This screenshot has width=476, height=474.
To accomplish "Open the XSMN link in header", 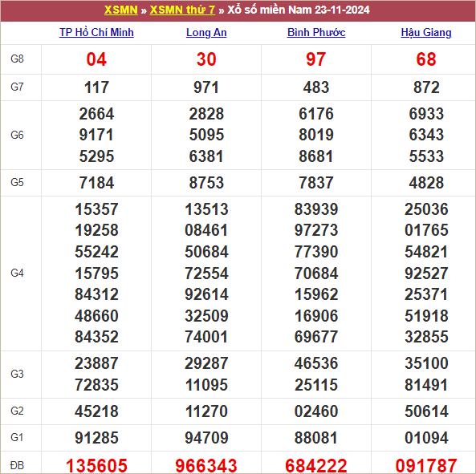I will (121, 10).
